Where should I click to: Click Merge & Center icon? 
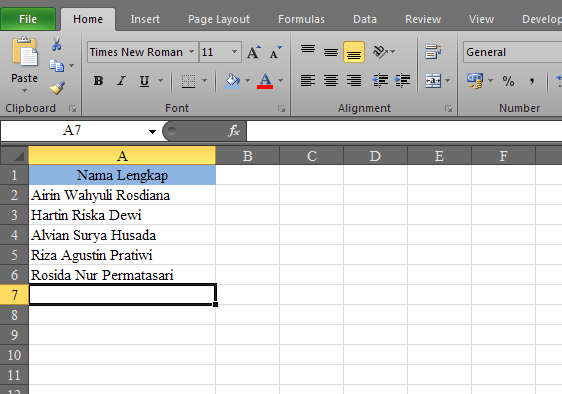click(x=433, y=81)
